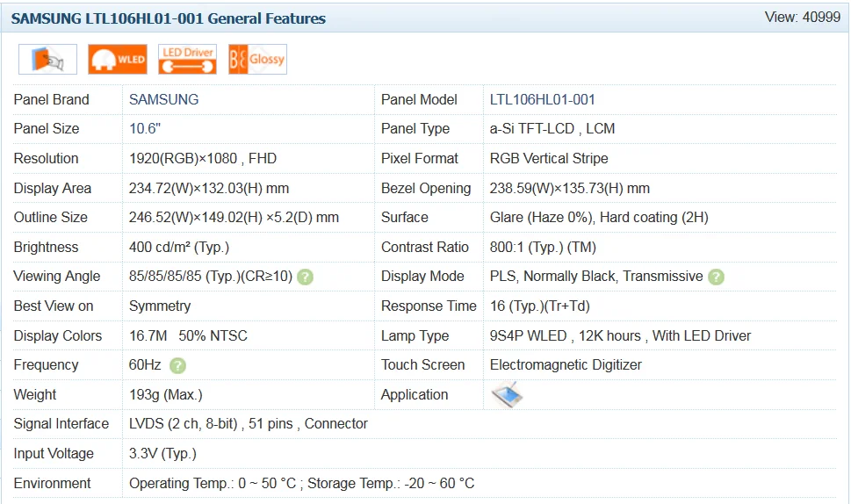Click the Glossy surface badge icon
Screen dimensions: 851x504
point(257,59)
